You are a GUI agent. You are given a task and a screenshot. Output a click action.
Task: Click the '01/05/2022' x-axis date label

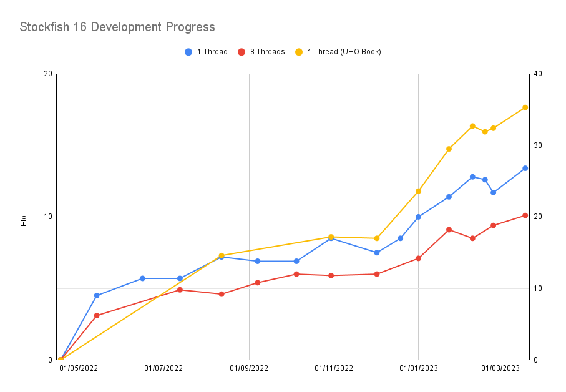click(x=79, y=368)
